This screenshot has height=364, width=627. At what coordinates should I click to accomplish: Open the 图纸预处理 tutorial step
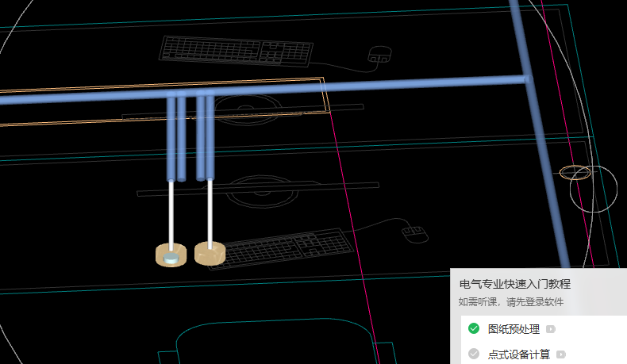coord(514,329)
